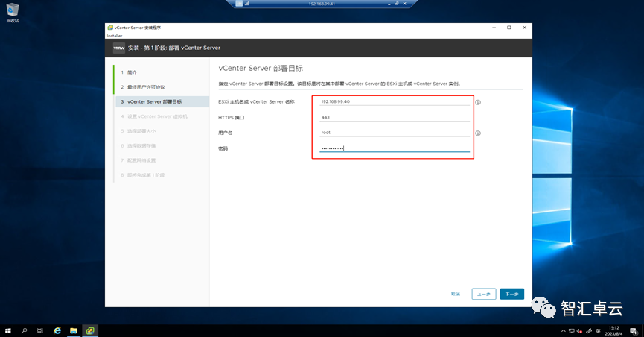Click the Next (下一步) button
Image resolution: width=644 pixels, height=337 pixels.
tap(511, 295)
